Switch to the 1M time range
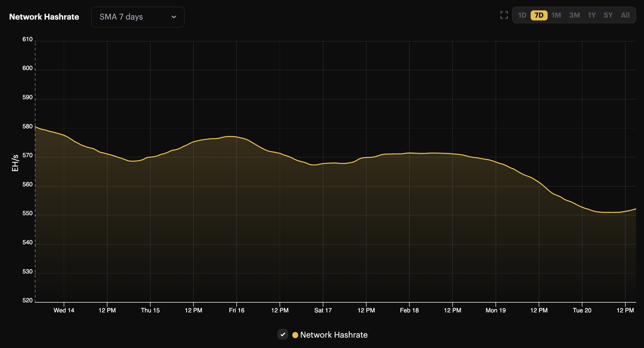 coord(557,15)
